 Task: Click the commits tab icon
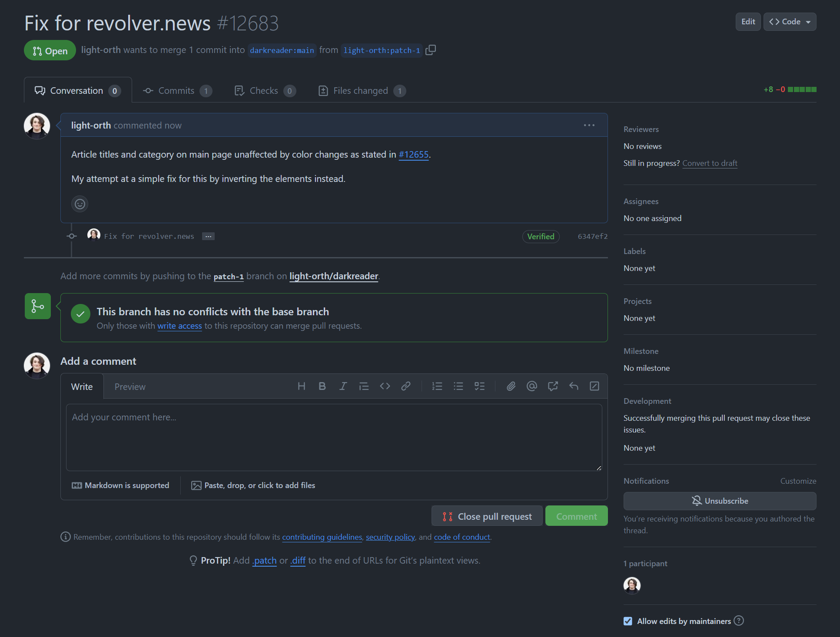(x=148, y=90)
